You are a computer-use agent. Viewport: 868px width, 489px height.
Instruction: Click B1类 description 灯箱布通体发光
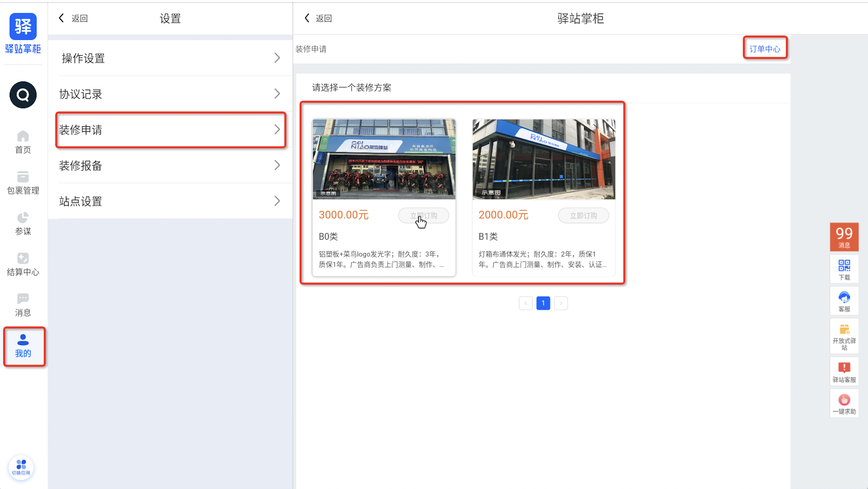pos(542,259)
